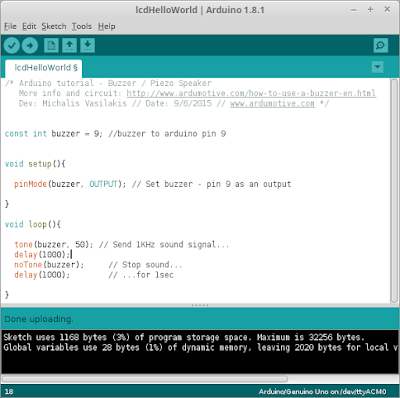Click 'Arduino/Genuino Uno on /dev/ttyACM0' board label
This screenshot has height=398, width=400.
322,391
